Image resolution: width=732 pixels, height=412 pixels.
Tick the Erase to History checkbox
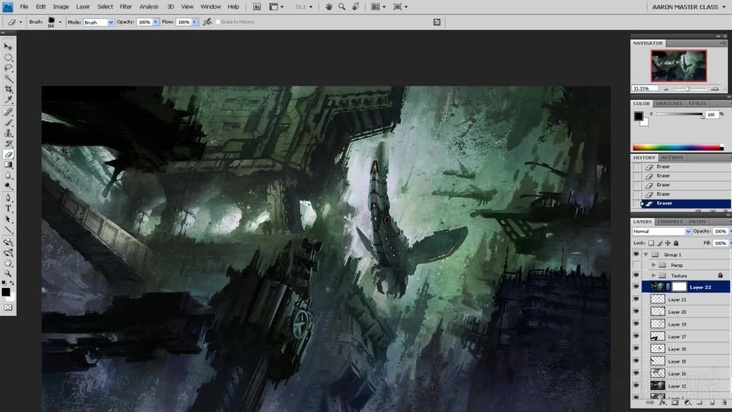(x=218, y=22)
